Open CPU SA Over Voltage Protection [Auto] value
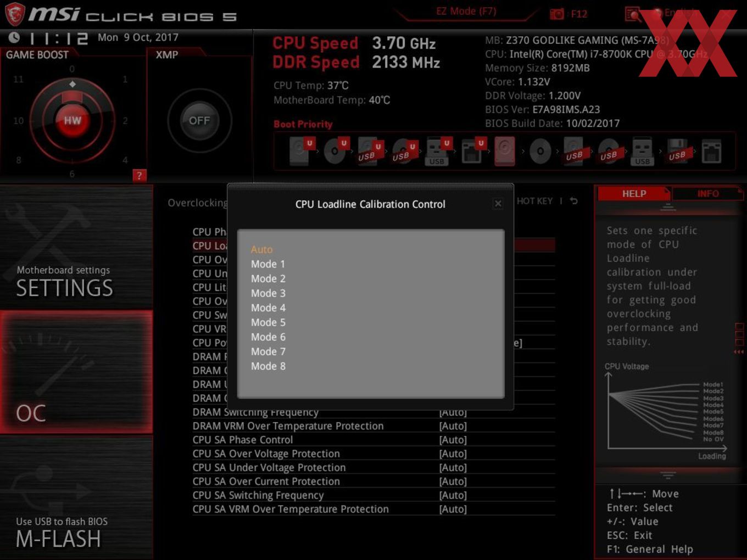The width and height of the screenshot is (747, 560). click(453, 453)
